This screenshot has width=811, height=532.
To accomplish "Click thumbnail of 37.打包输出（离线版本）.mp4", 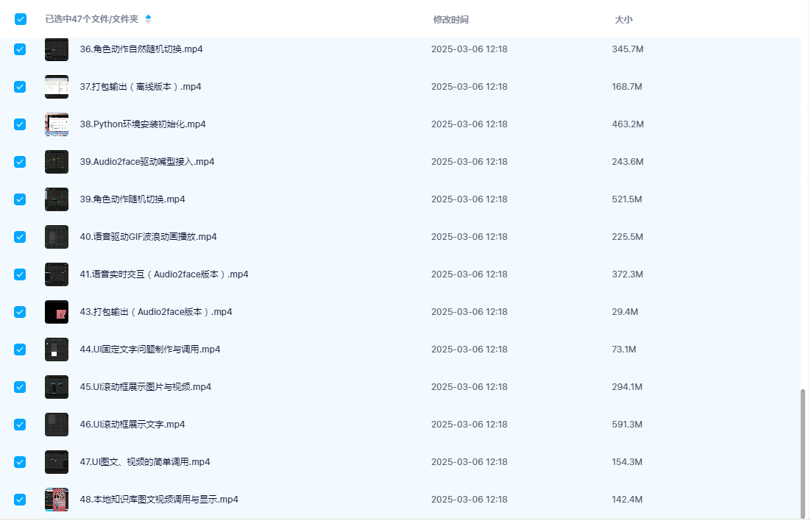I will [x=57, y=87].
